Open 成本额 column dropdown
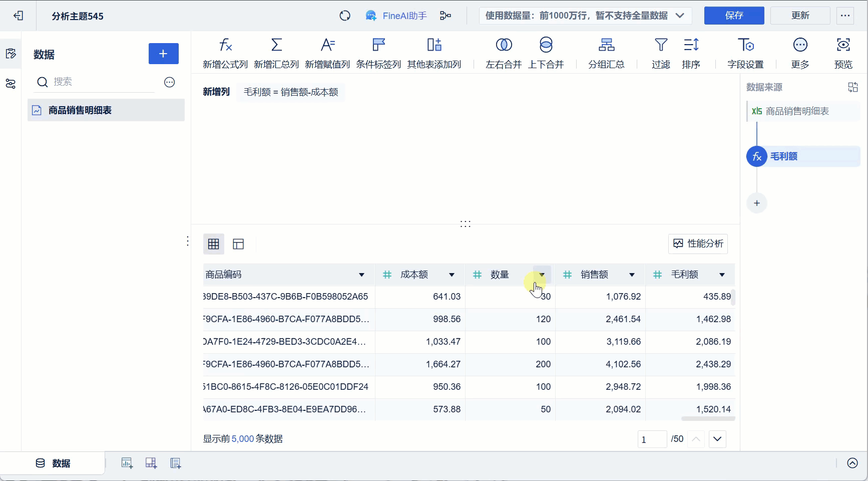868x481 pixels. point(452,275)
